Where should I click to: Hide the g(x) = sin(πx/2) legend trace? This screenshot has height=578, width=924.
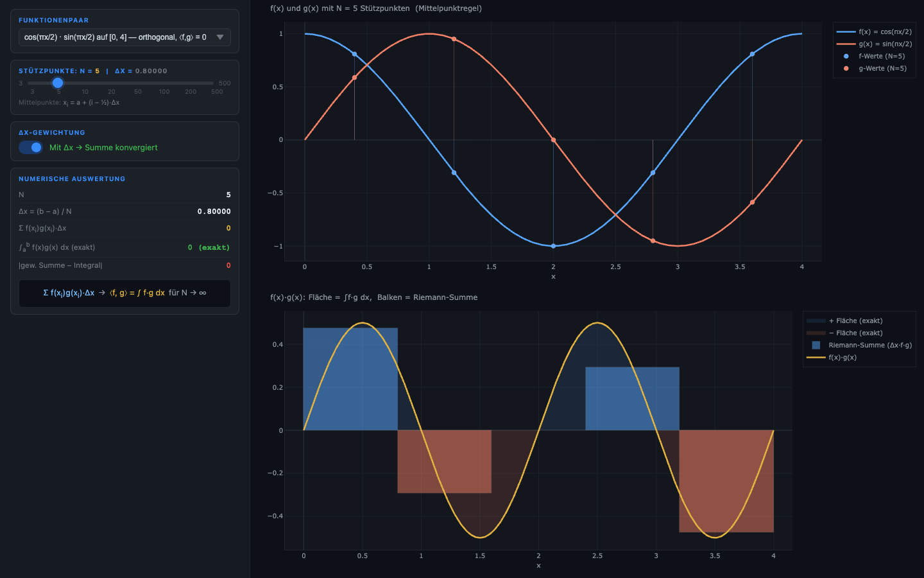click(x=874, y=44)
